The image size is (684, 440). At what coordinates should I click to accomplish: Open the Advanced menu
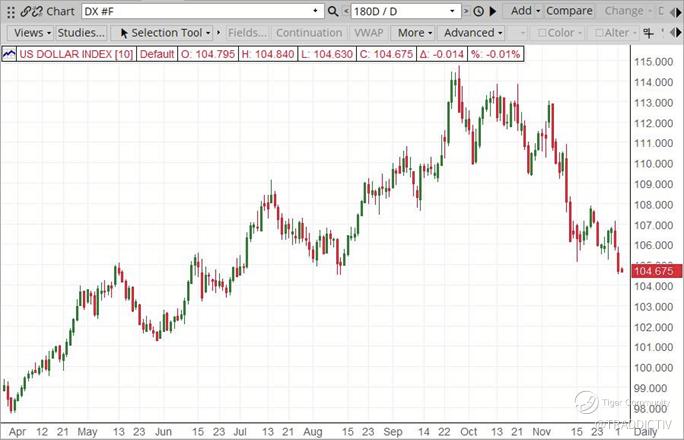(x=473, y=33)
